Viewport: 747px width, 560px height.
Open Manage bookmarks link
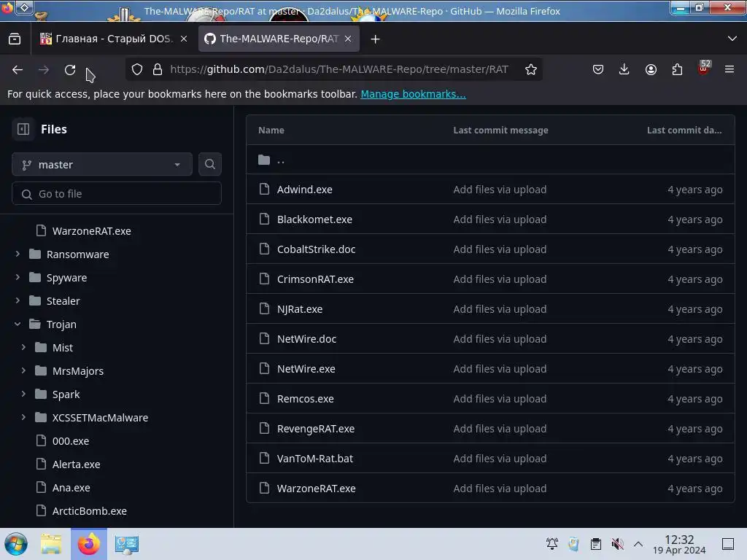coord(413,94)
